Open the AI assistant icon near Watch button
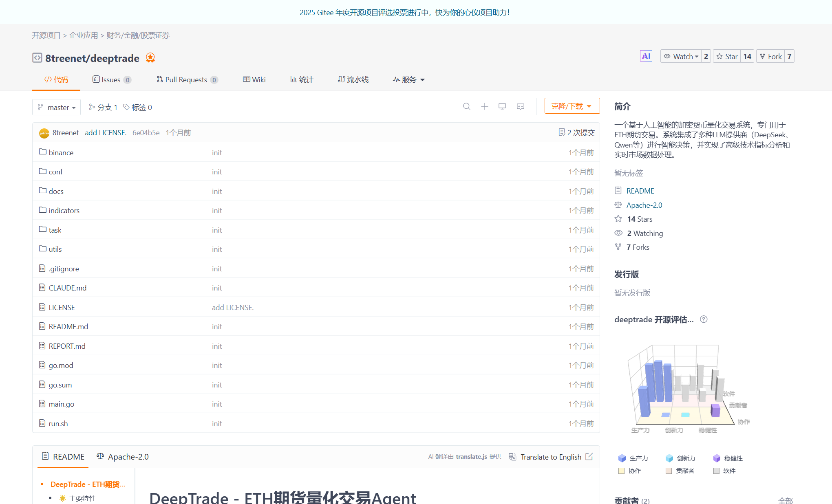 point(646,56)
